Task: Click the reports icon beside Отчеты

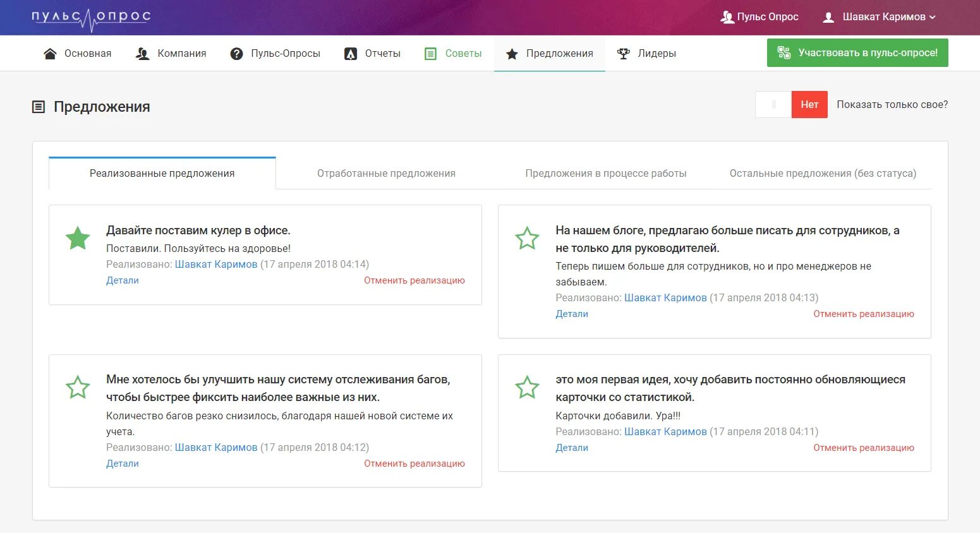Action: pyautogui.click(x=351, y=54)
